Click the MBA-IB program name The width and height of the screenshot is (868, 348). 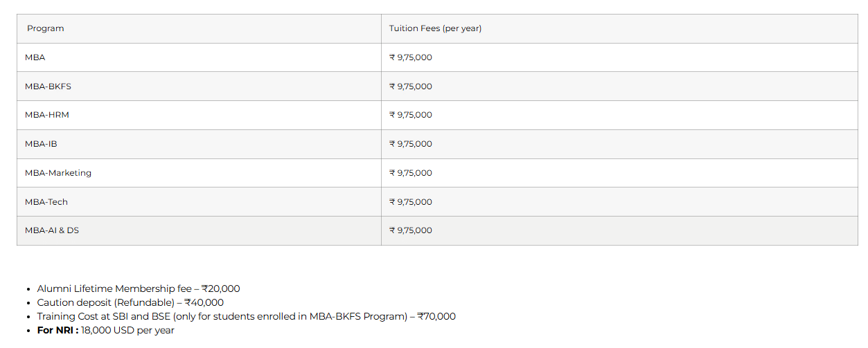41,144
